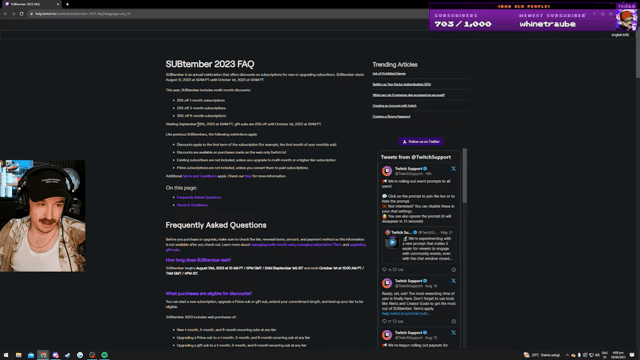Click the like heart under first tweet
The width and height of the screenshot is (640, 360).
tap(395, 270)
